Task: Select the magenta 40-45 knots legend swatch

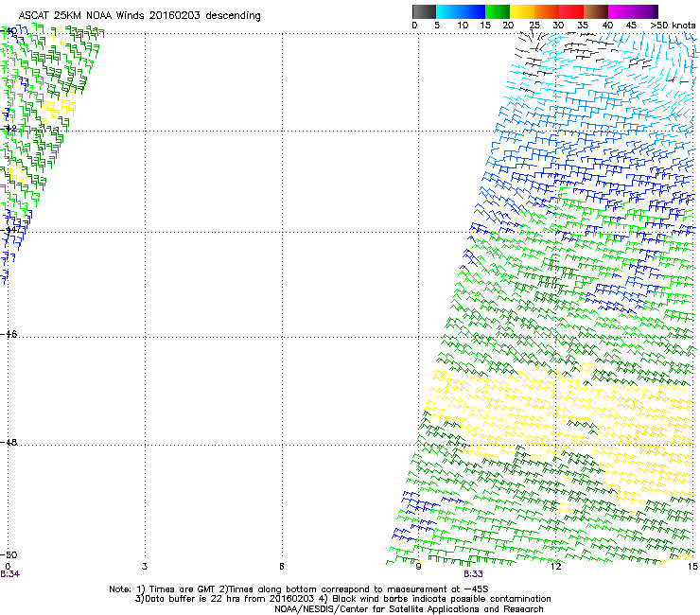Action: [x=621, y=11]
